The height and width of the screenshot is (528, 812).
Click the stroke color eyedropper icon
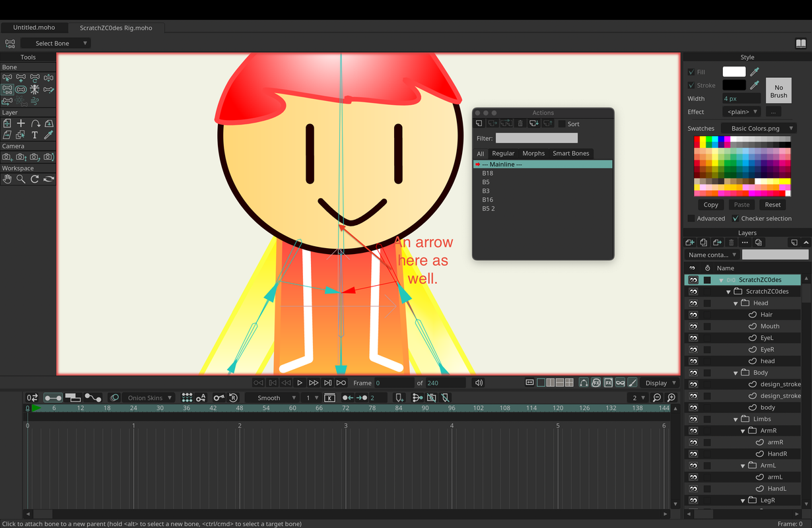tap(755, 85)
